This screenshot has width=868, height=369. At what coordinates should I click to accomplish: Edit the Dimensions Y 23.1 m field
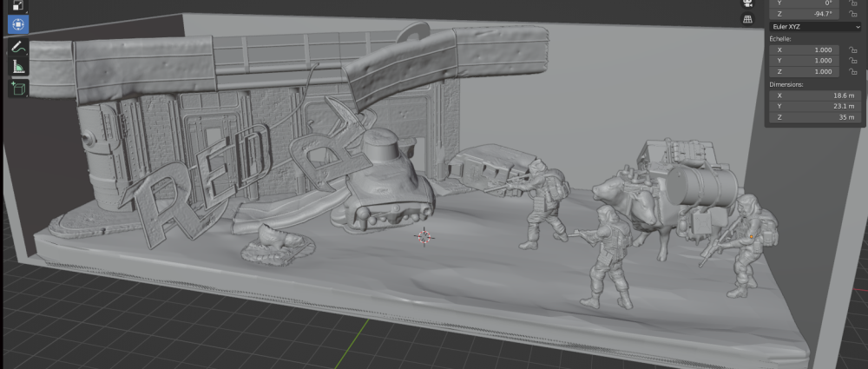815,107
